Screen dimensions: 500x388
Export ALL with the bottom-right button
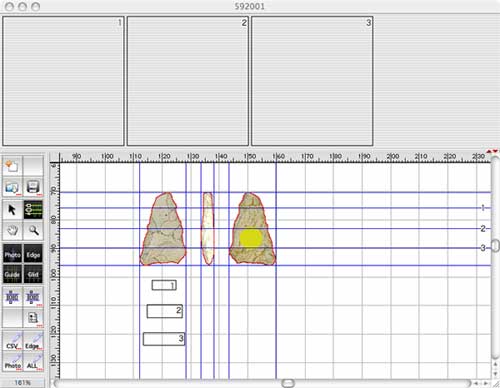tap(33, 361)
